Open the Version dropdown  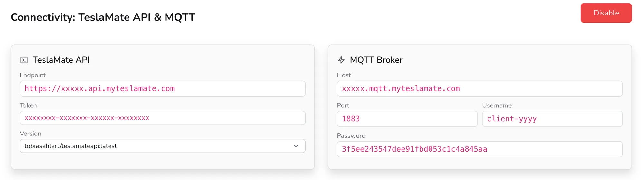(163, 146)
